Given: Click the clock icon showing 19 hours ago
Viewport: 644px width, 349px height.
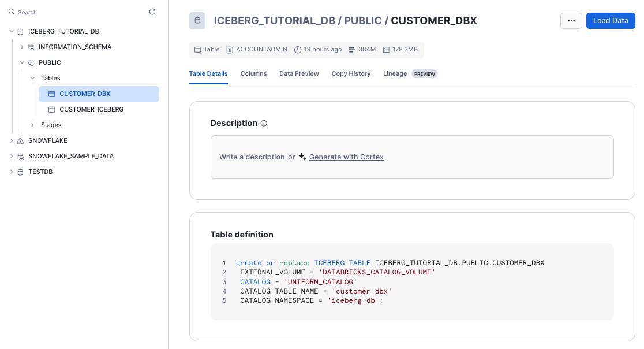Looking at the screenshot, I should click(298, 50).
